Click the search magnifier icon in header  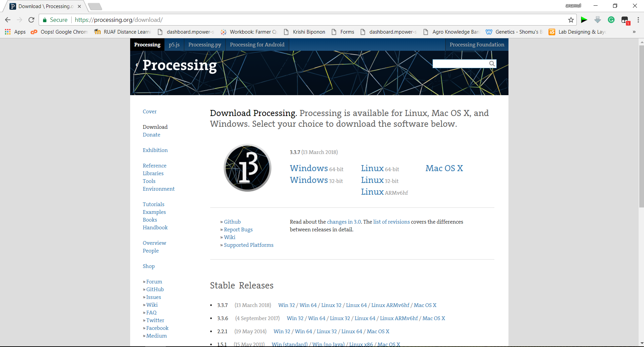pos(492,64)
